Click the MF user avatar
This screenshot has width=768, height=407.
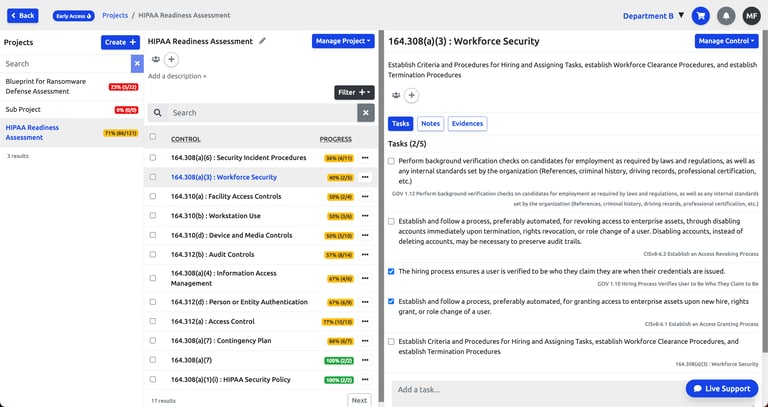(x=751, y=16)
